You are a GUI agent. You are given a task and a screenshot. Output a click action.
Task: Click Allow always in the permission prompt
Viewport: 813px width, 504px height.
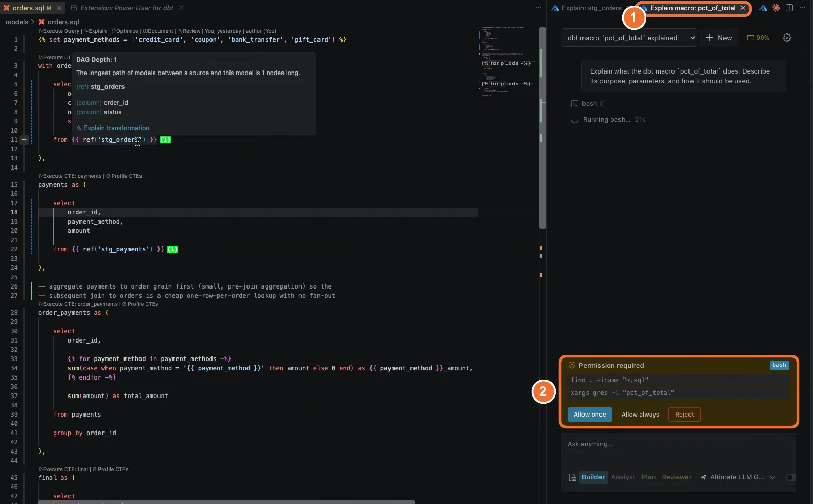640,415
